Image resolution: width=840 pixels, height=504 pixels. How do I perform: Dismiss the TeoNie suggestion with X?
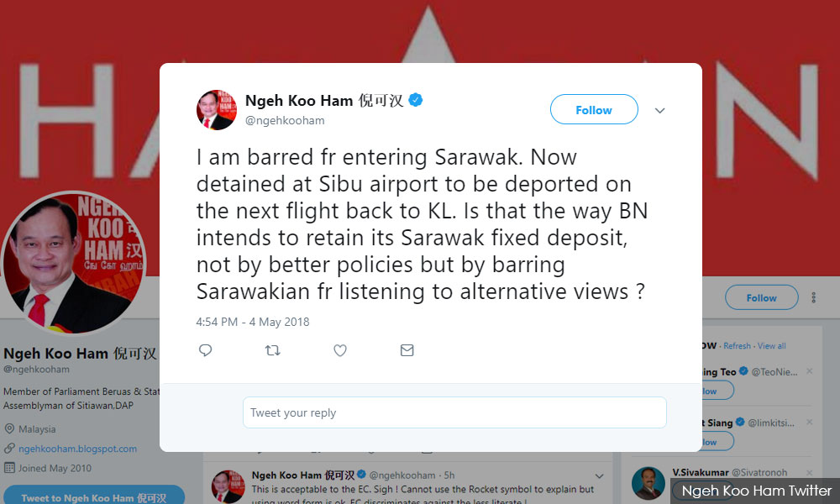pos(810,370)
